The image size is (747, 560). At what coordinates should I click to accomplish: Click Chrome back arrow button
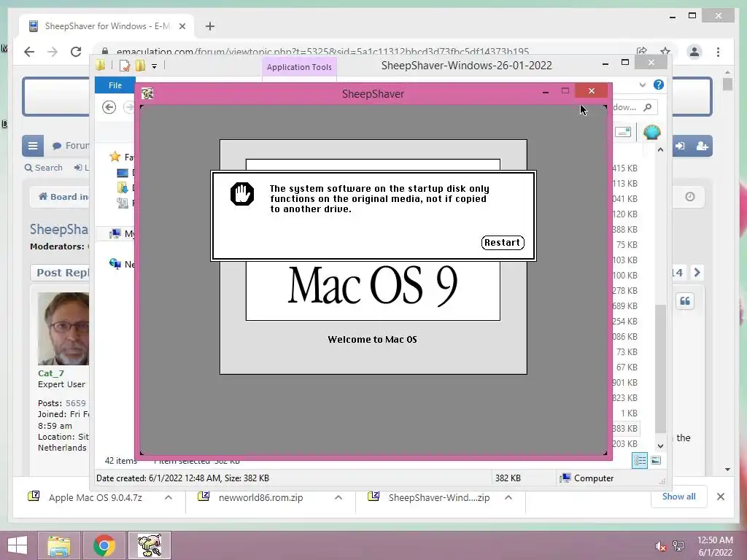(29, 52)
